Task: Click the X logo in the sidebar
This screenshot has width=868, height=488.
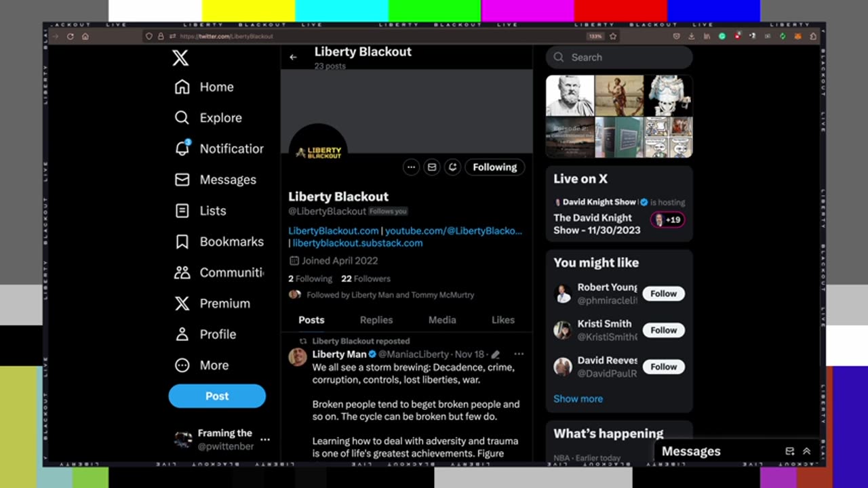Action: [180, 58]
